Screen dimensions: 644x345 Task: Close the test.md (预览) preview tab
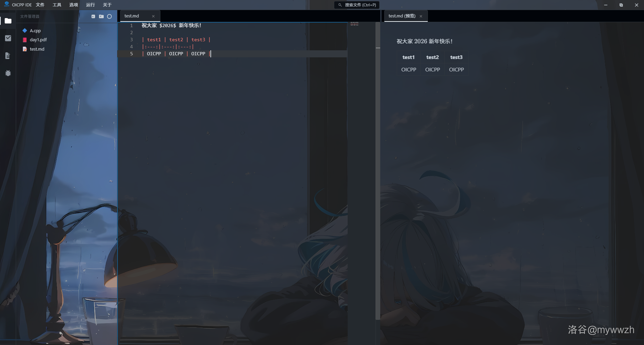(421, 16)
